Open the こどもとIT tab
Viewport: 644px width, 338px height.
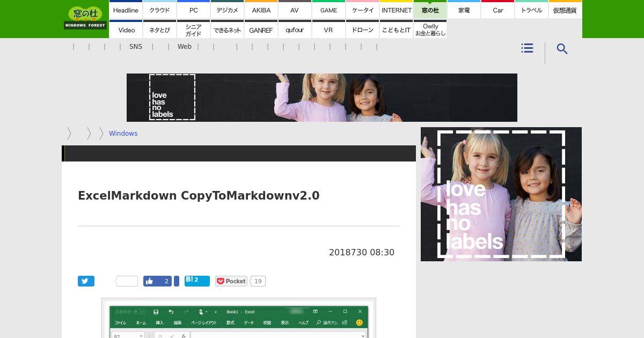click(396, 30)
